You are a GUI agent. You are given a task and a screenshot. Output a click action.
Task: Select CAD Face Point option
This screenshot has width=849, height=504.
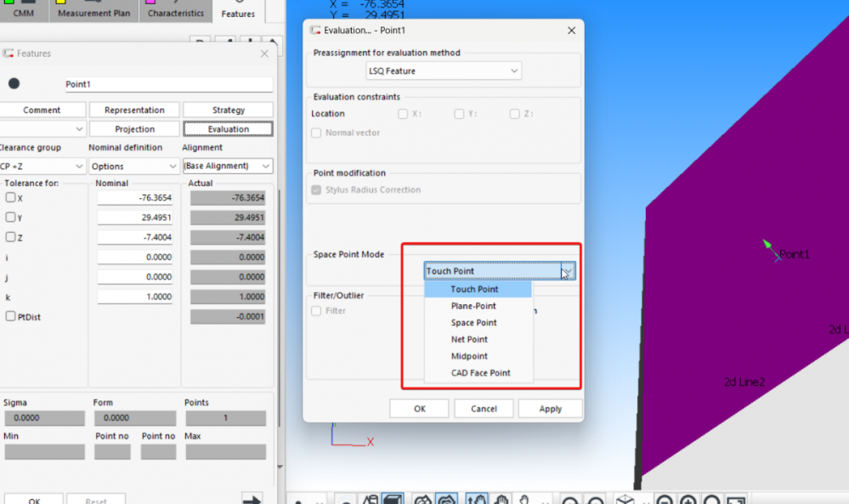[480, 373]
